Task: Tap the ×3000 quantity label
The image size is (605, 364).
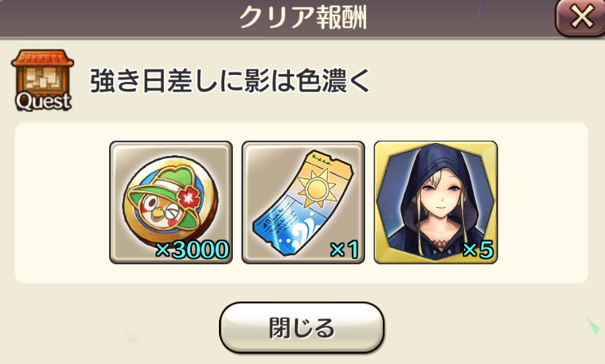Action: pos(192,250)
